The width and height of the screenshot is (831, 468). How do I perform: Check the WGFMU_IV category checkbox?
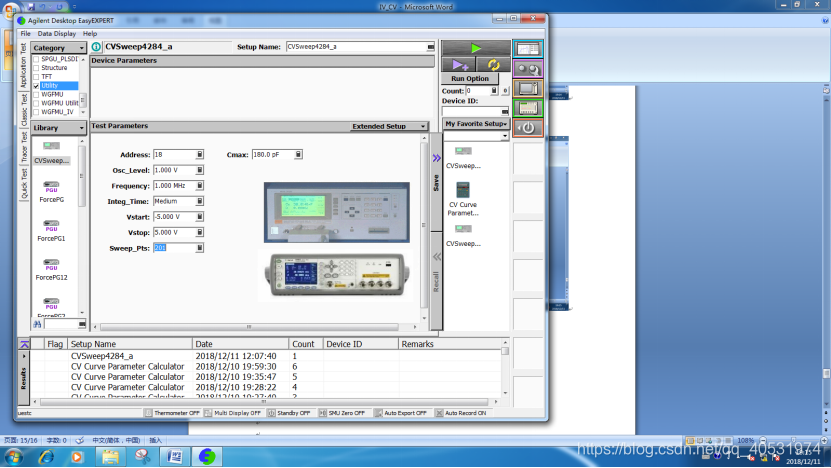37,112
